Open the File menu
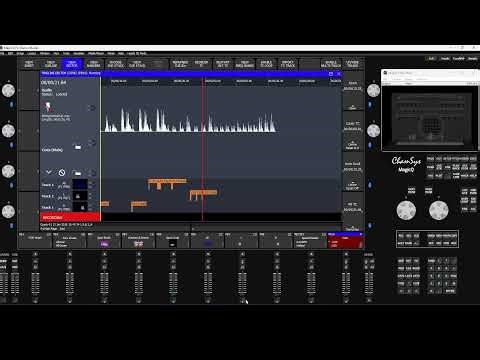This screenshot has width=480, height=360. (2, 53)
